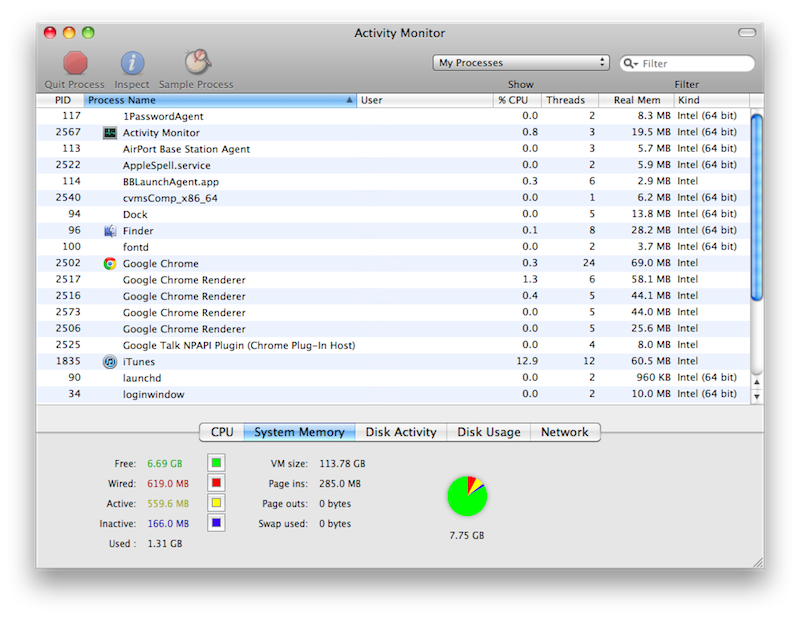This screenshot has height=618, width=800.
Task: Select Google Chrome Renderer with PID 2517
Action: [x=393, y=280]
